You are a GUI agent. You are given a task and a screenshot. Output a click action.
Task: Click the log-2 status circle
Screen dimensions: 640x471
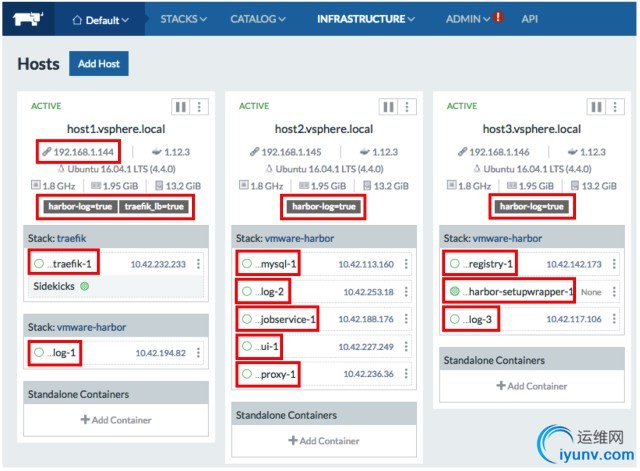click(247, 291)
